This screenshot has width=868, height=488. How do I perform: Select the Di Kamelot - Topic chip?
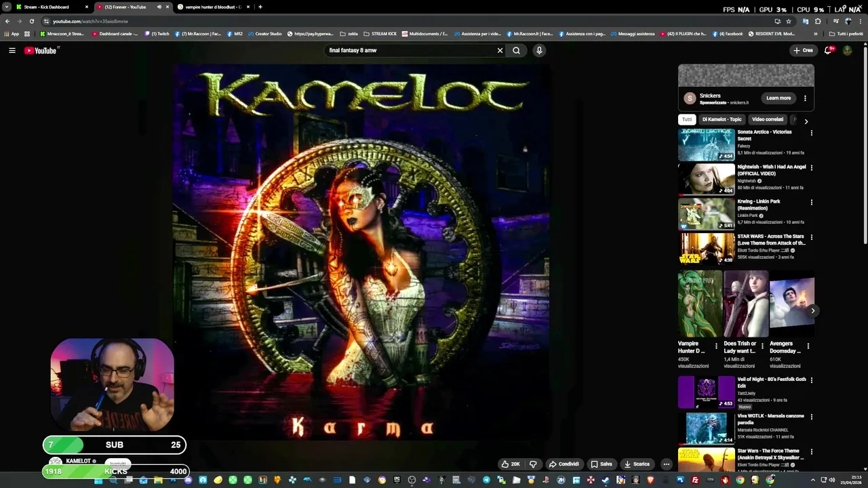(722, 119)
